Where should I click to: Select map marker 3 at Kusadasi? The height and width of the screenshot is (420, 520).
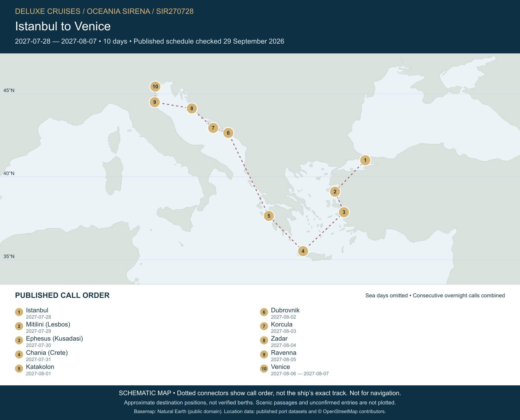(344, 212)
